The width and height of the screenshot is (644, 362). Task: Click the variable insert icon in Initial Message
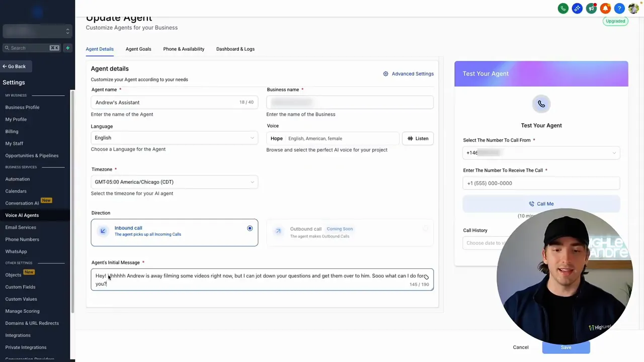pos(426,277)
